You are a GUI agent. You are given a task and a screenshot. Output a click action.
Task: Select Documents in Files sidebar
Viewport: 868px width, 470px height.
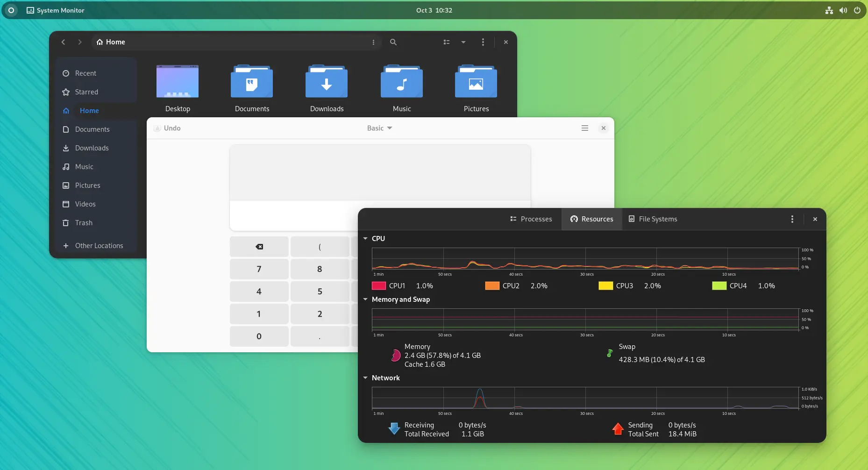(96, 129)
